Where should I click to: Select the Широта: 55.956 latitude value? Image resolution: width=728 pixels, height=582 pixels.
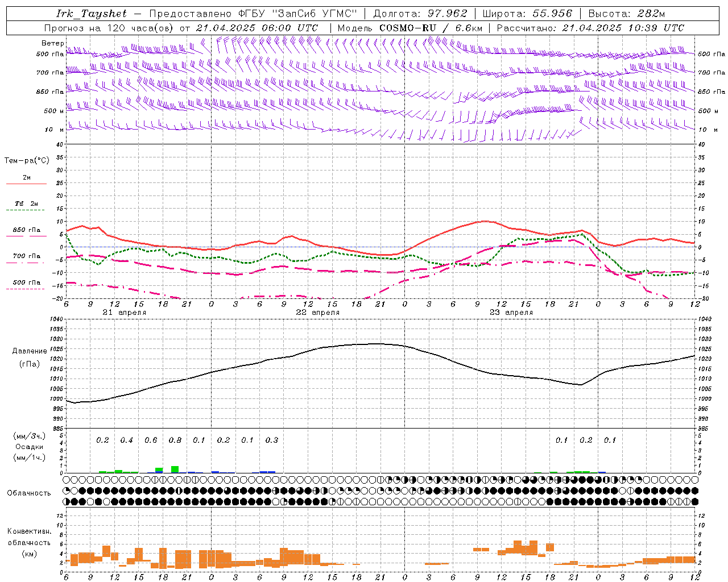pos(527,14)
